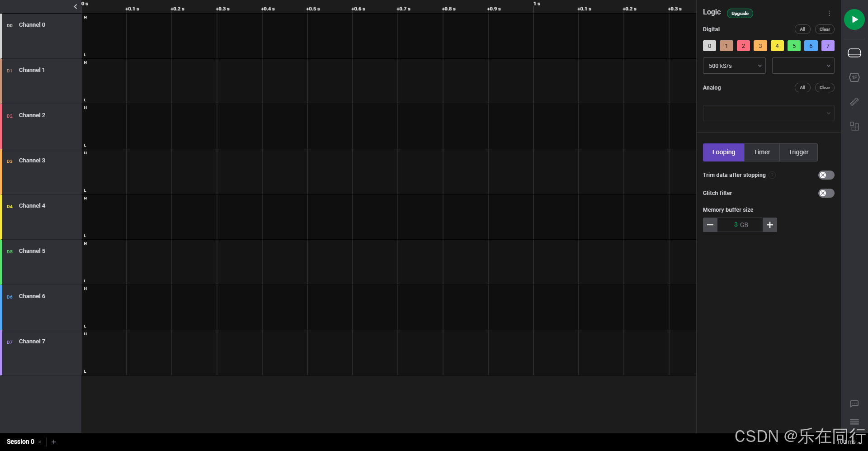Clear all digital channels
Screen dimensions: 868x451
pos(825,29)
